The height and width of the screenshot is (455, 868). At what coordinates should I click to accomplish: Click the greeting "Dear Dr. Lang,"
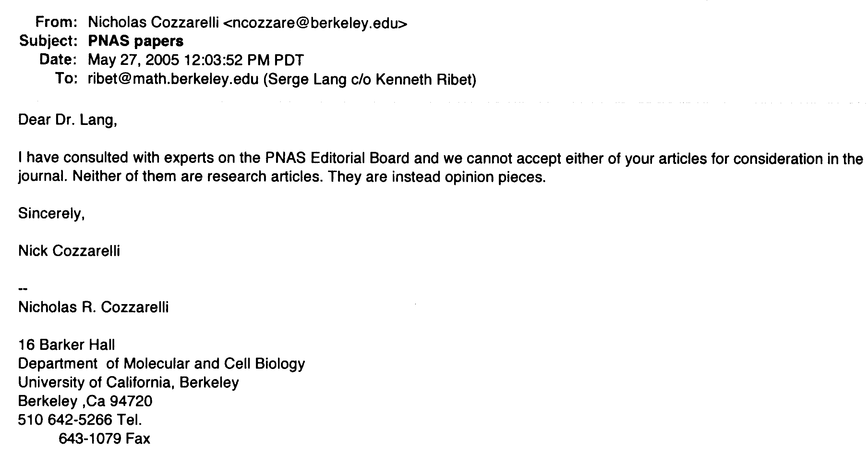68,120
